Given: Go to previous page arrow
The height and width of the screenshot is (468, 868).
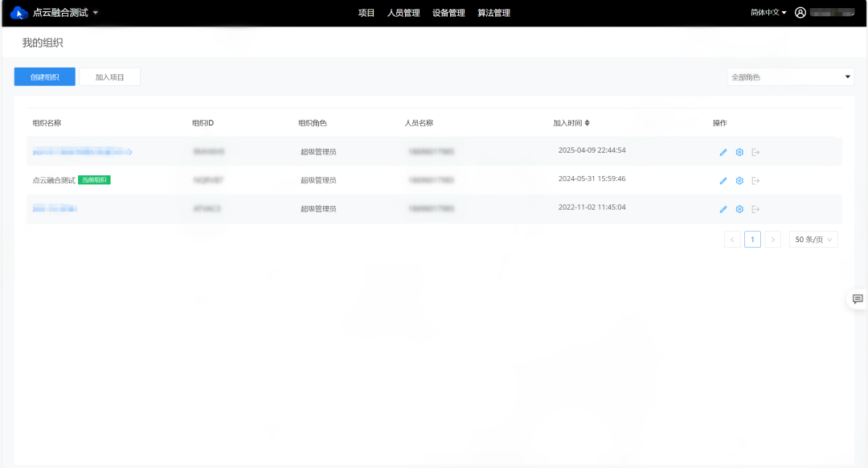Looking at the screenshot, I should pos(732,240).
